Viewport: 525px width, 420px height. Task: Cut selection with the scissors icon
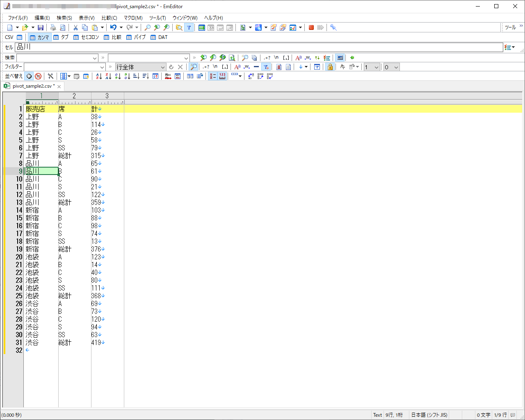[75, 27]
